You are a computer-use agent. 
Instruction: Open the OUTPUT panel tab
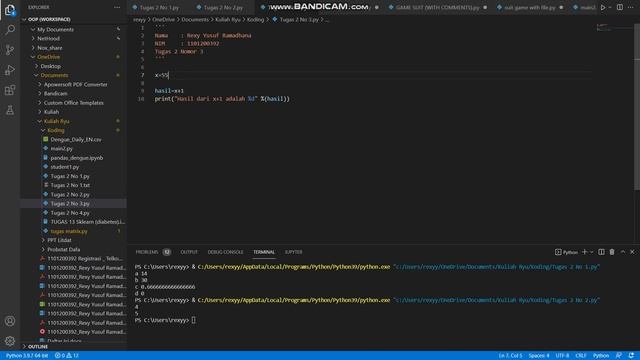tap(189, 252)
